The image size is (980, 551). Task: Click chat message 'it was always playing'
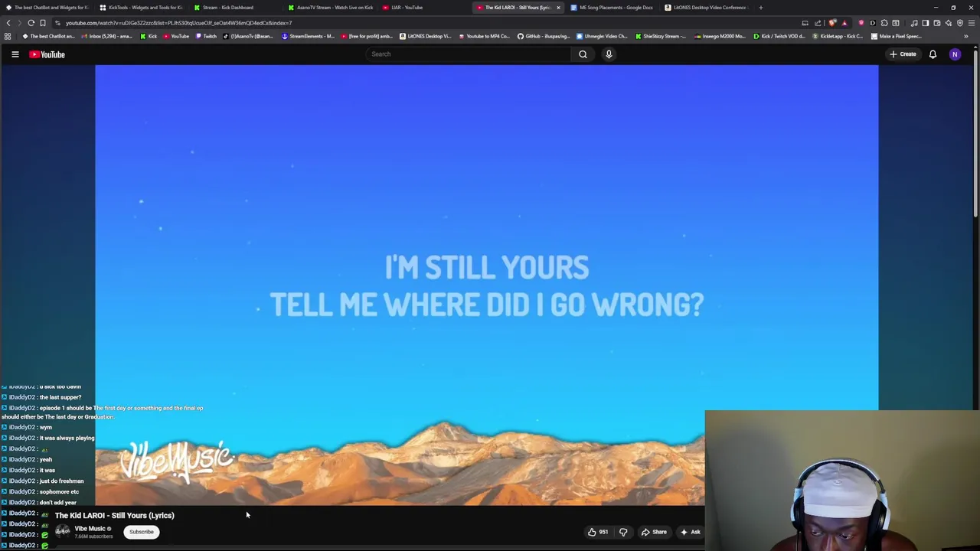67,438
